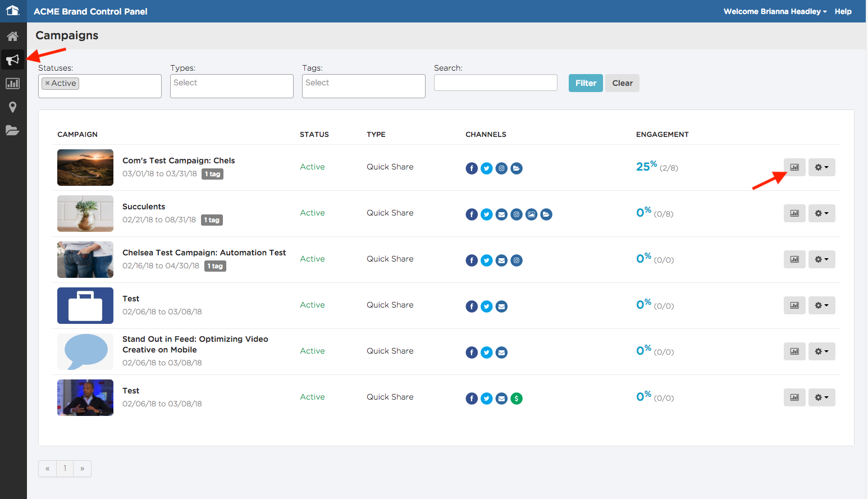
Task: Open Welcome Brianna Headley user menu
Action: [x=775, y=11]
